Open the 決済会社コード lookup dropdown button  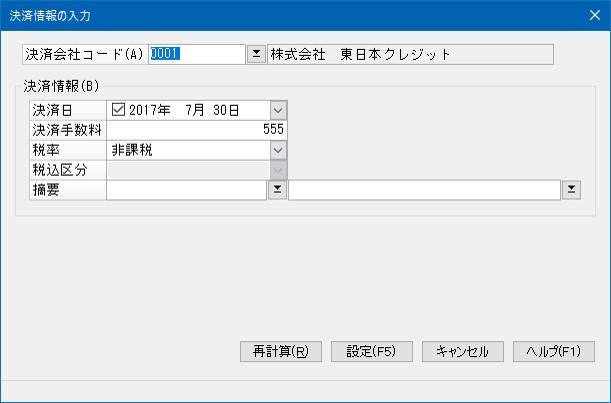point(256,54)
